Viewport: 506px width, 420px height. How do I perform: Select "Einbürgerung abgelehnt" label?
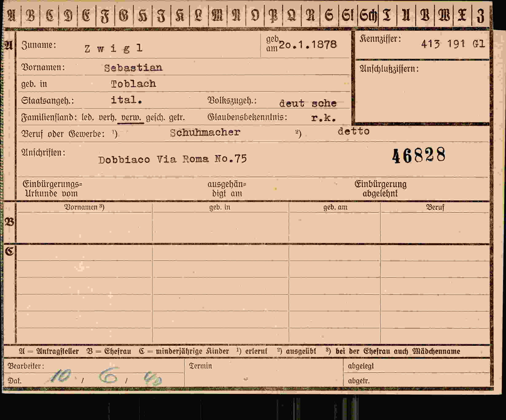click(x=381, y=189)
